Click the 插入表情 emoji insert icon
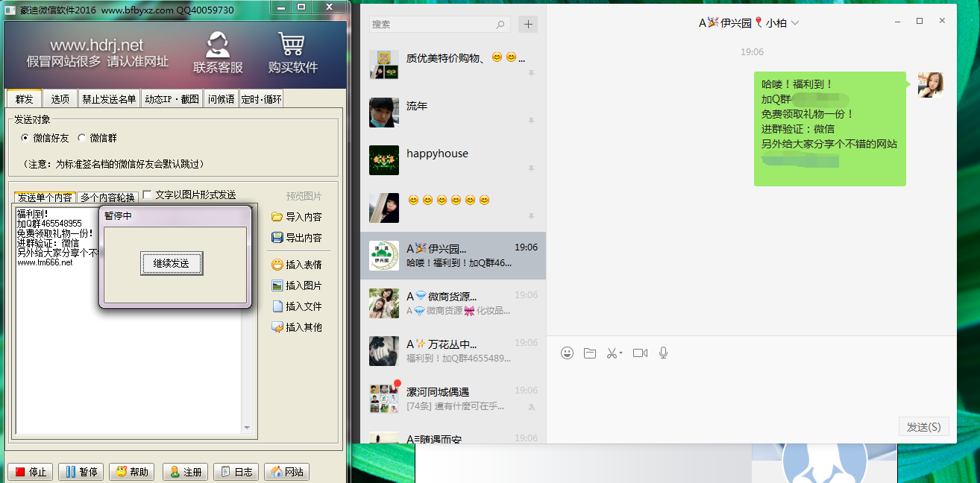Screen dimensions: 980x483 pyautogui.click(x=295, y=265)
